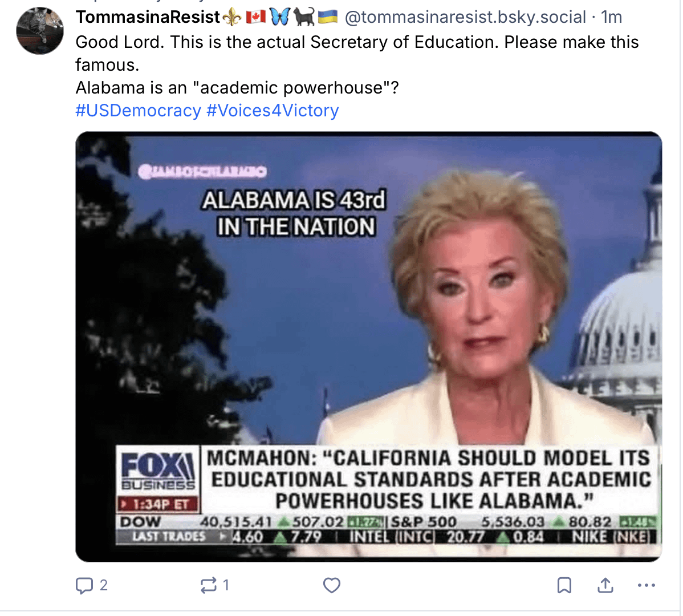683x616 pixels.
Task: Open the three-dot more options menu
Action: coord(646,586)
